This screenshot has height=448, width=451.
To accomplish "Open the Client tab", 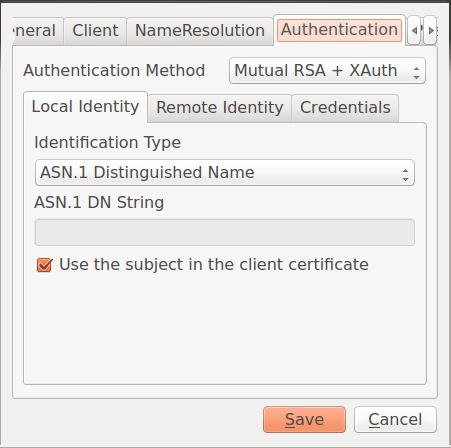I will click(95, 31).
